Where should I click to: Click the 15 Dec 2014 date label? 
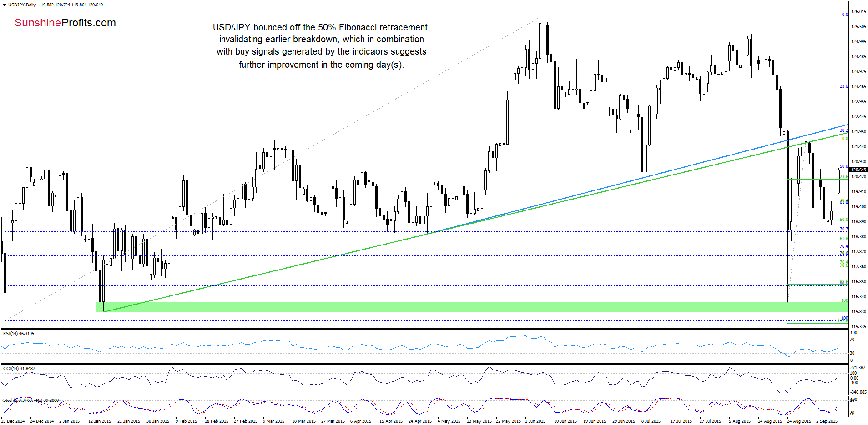tap(13, 421)
